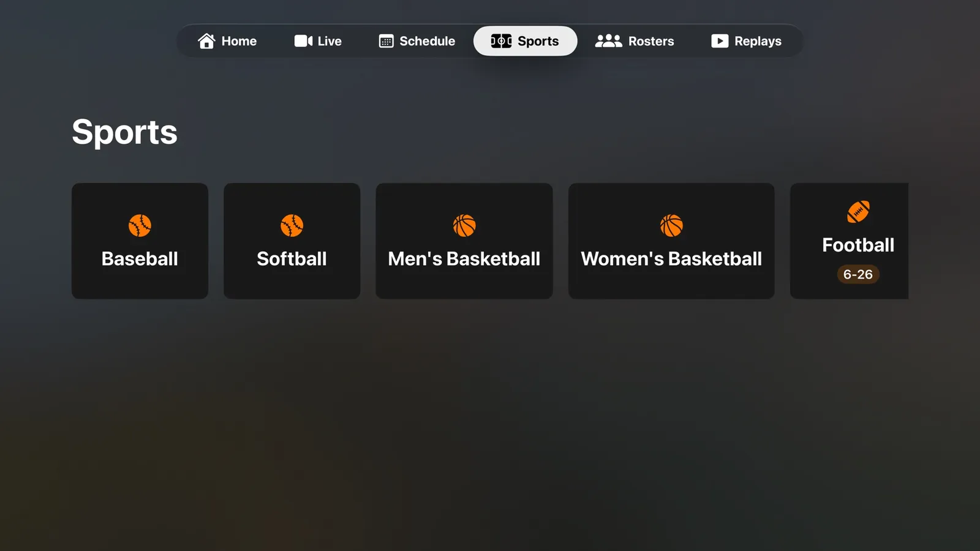Click the play icon next to Replays
Viewport: 980px width, 551px height.
(720, 41)
